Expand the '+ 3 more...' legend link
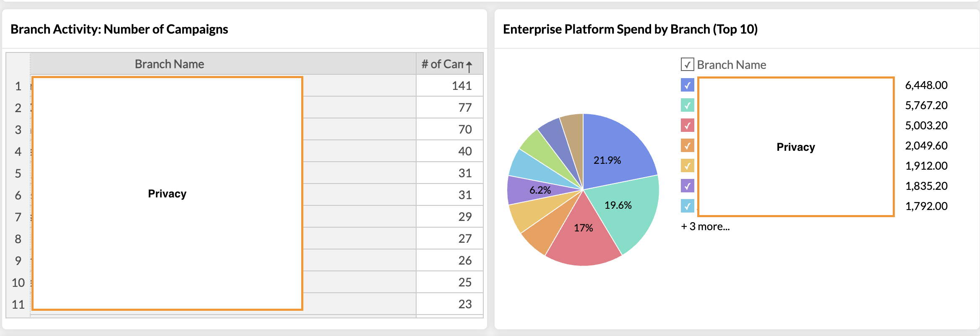The height and width of the screenshot is (336, 980). tap(705, 226)
